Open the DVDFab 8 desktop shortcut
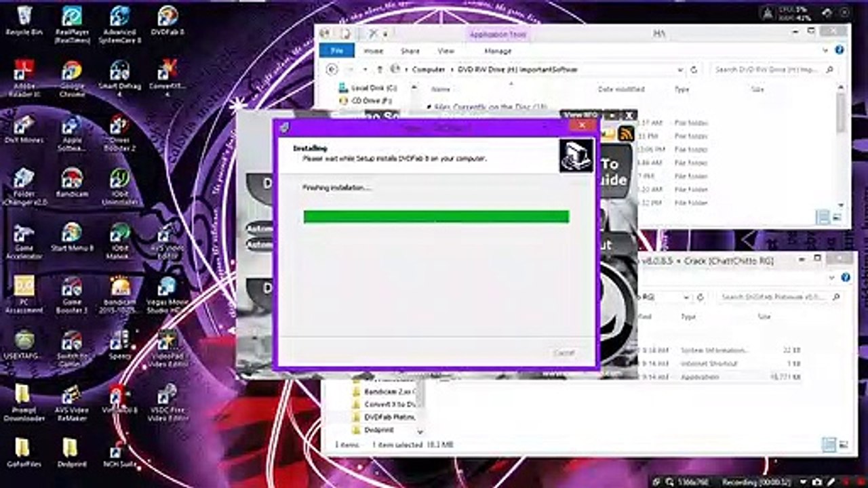This screenshot has height=488, width=868. [x=167, y=20]
